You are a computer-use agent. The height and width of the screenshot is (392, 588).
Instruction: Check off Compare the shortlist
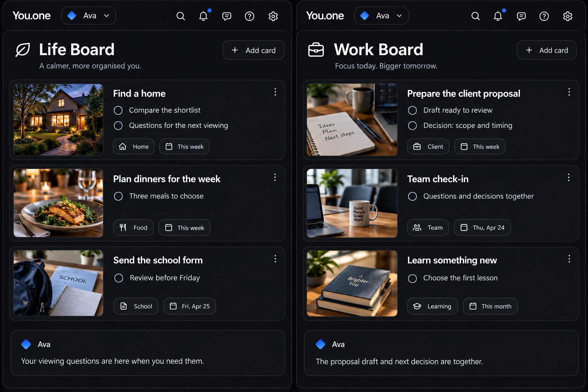coord(118,110)
